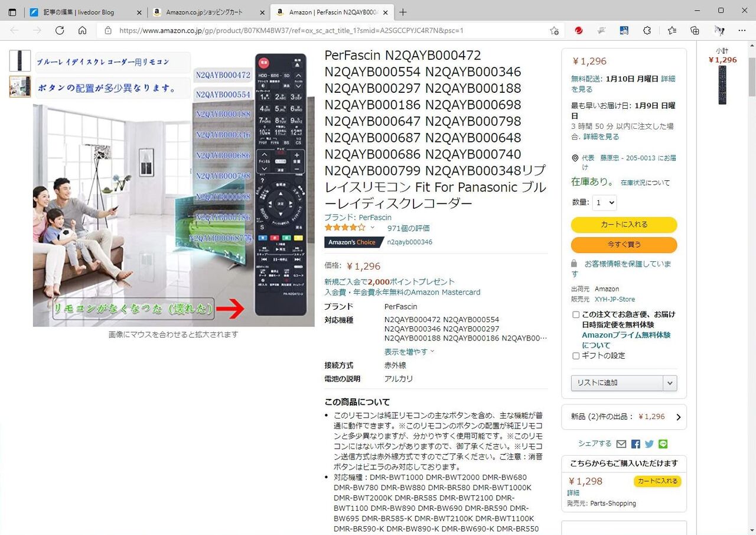Go back to the previous page
The width and height of the screenshot is (756, 535).
tap(14, 30)
